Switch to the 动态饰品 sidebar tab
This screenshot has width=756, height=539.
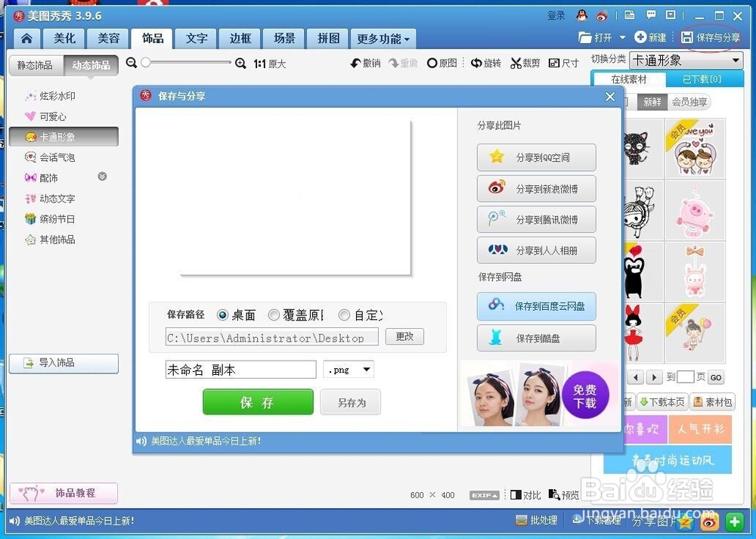point(91,65)
